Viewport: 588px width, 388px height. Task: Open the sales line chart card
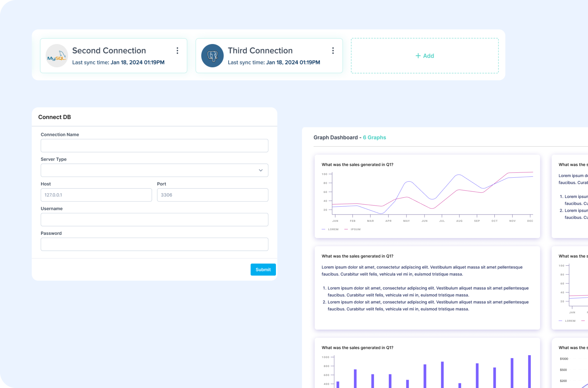pos(427,196)
